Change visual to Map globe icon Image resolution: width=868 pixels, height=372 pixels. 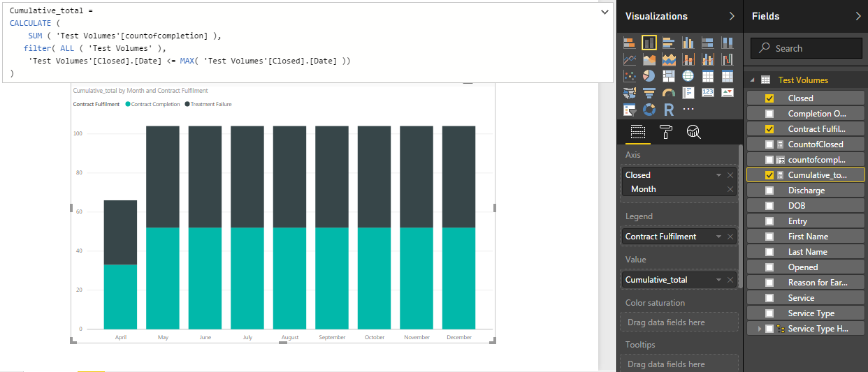tap(688, 76)
